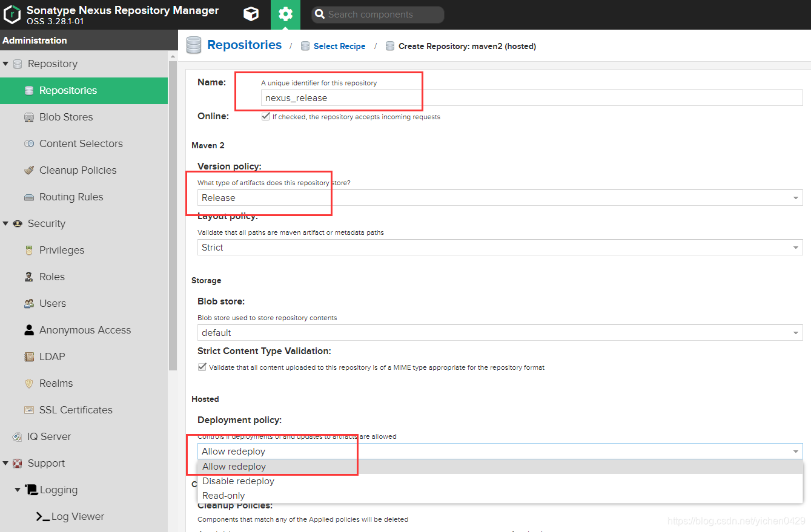Screen dimensions: 811x532
Task: Toggle Strict Content Type Validation checkbox
Action: point(202,367)
